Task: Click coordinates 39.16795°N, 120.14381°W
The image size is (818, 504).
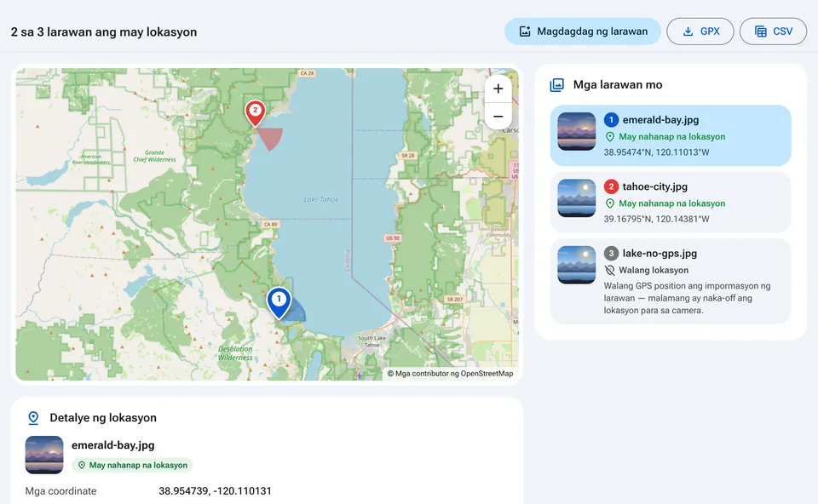Action: tap(656, 219)
